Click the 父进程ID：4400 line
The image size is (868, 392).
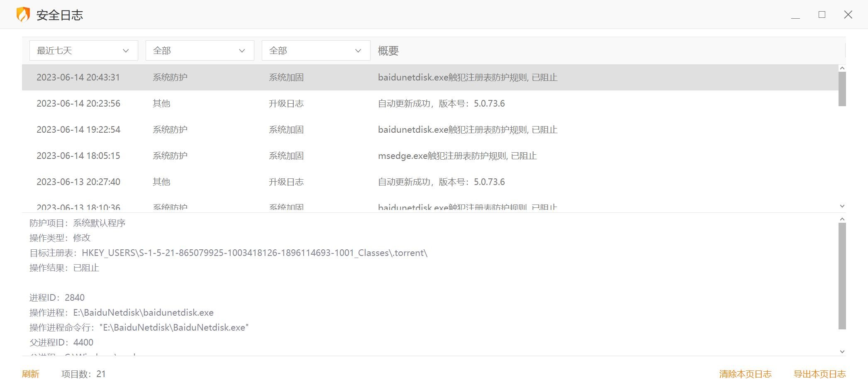61,342
